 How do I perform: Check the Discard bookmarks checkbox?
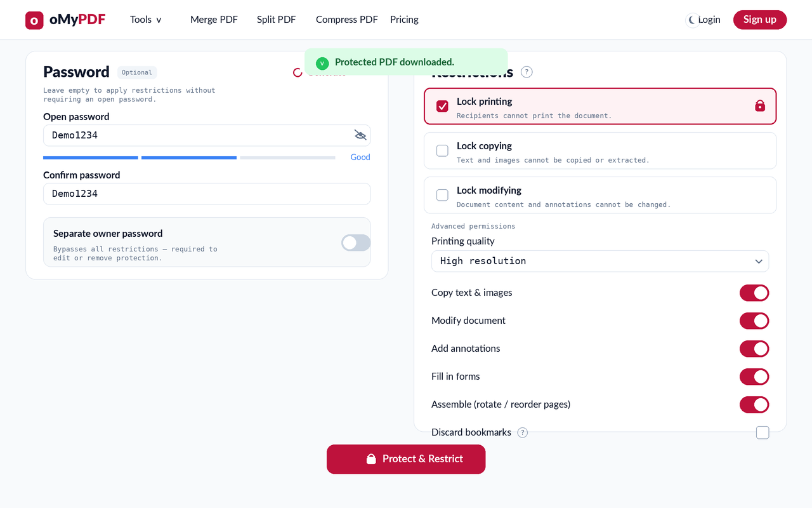tap(763, 432)
